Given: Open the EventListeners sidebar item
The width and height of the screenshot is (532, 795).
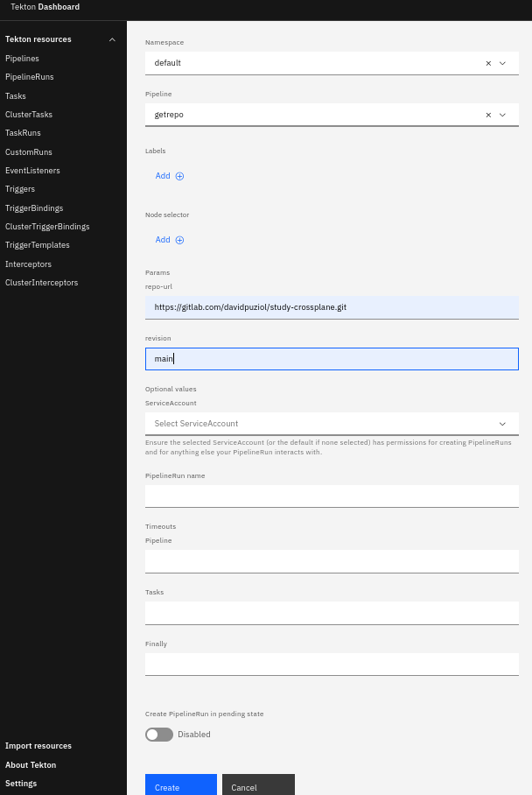Looking at the screenshot, I should click(32, 171).
